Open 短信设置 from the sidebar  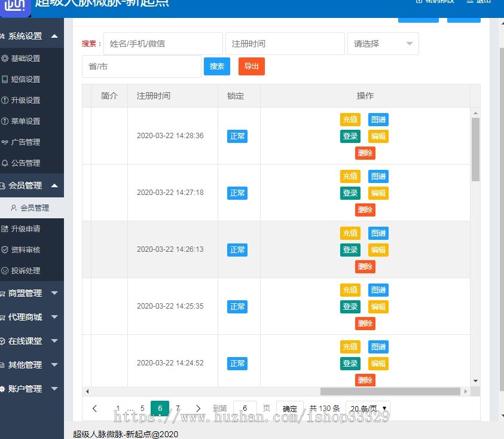(x=27, y=79)
